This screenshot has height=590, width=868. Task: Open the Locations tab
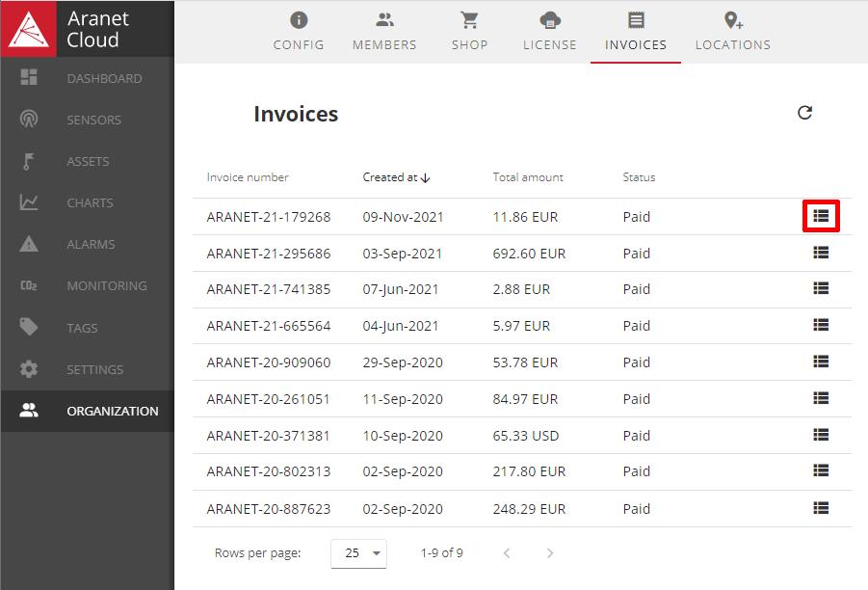[x=732, y=31]
